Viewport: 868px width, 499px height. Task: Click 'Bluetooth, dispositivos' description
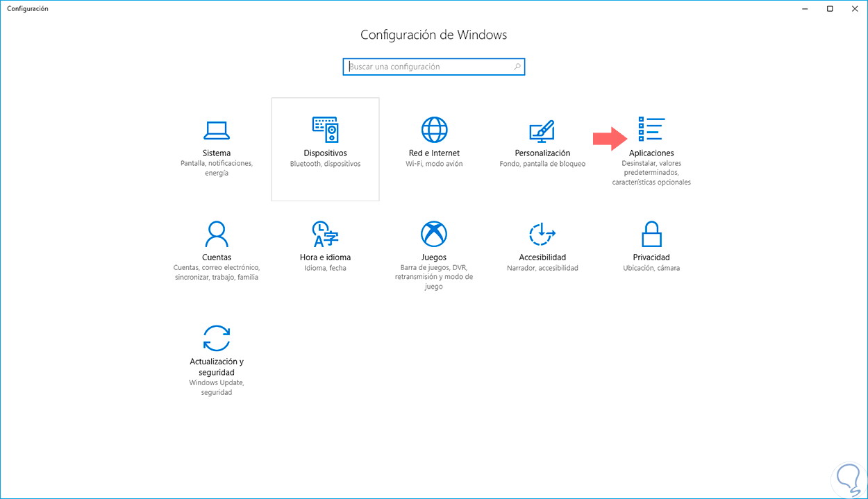tap(325, 164)
